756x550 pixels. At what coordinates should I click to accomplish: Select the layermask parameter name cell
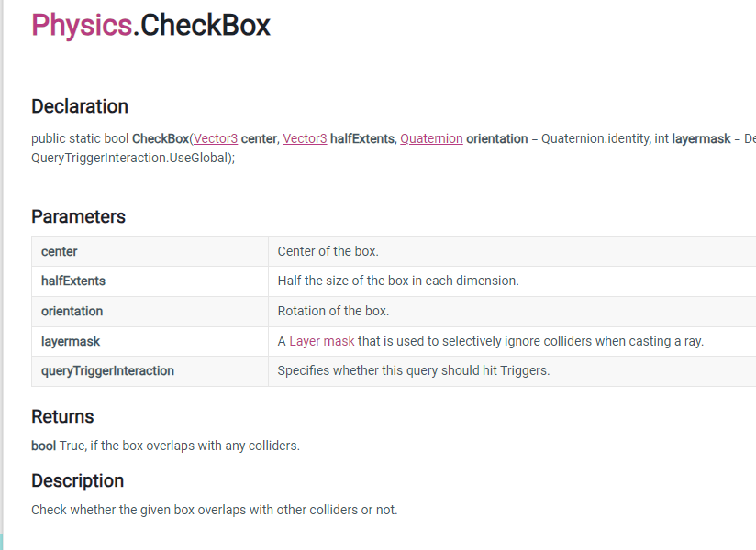[71, 341]
